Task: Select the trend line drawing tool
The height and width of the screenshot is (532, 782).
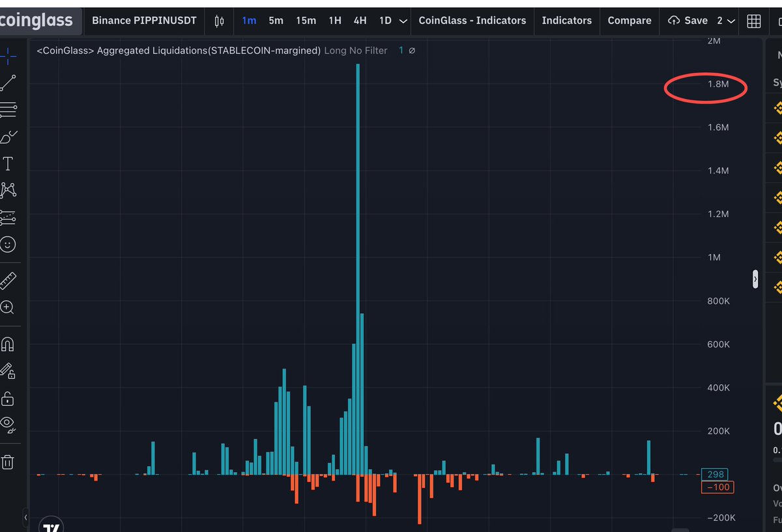Action: 8,83
